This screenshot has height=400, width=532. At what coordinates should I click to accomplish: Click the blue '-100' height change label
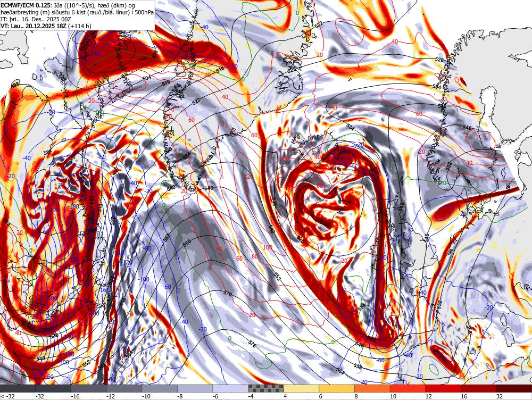coord(144,279)
